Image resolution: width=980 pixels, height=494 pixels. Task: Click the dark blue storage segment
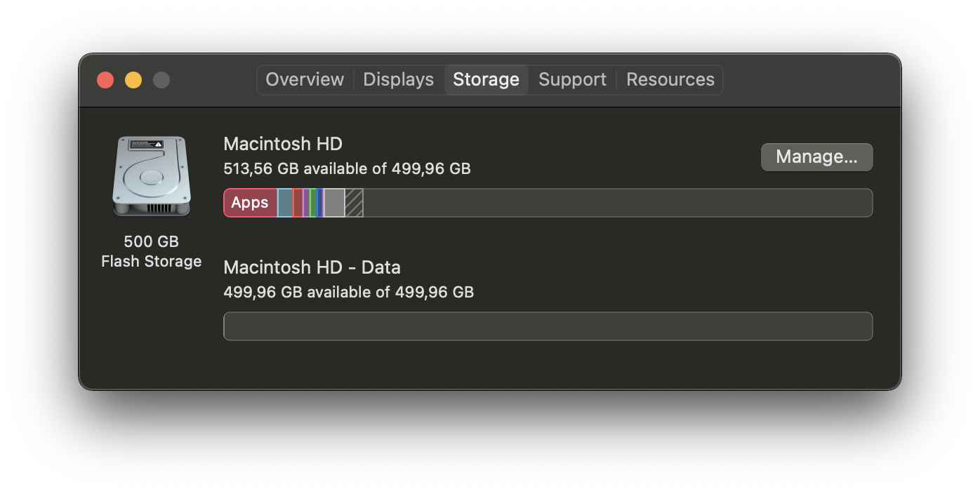320,203
